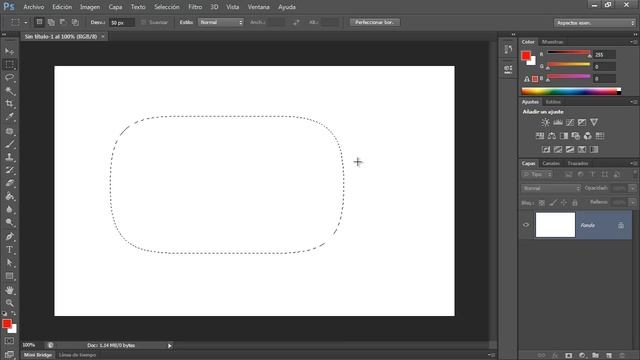Select the Hand tool

(9, 290)
